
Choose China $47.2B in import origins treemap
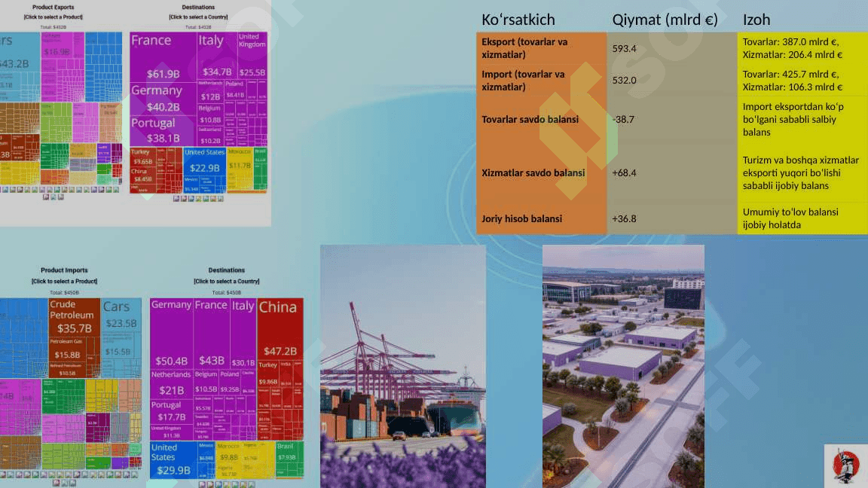(280, 328)
